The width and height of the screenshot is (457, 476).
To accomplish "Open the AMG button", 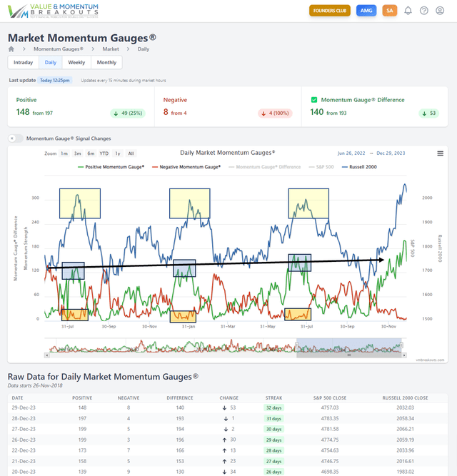I will [366, 11].
